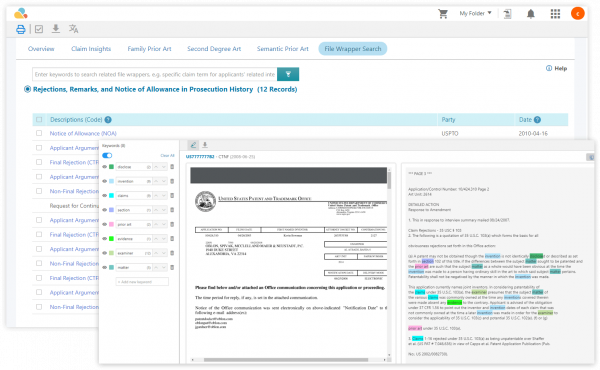
Task: Check the last Non-Final Rejection row checkbox
Action: (x=39, y=307)
